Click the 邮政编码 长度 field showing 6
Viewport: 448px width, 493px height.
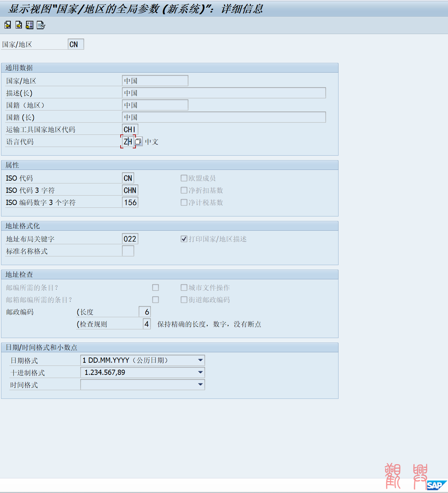pos(145,312)
